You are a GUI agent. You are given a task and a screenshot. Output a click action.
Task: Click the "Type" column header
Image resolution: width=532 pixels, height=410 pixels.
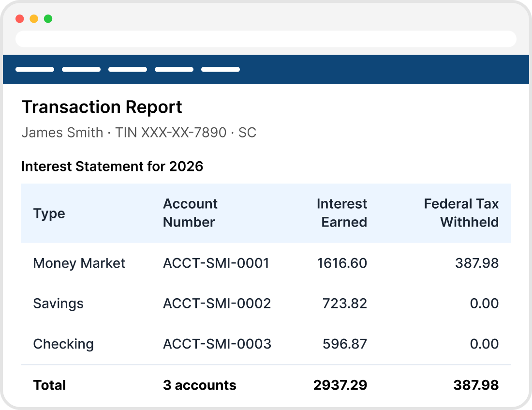49,213
